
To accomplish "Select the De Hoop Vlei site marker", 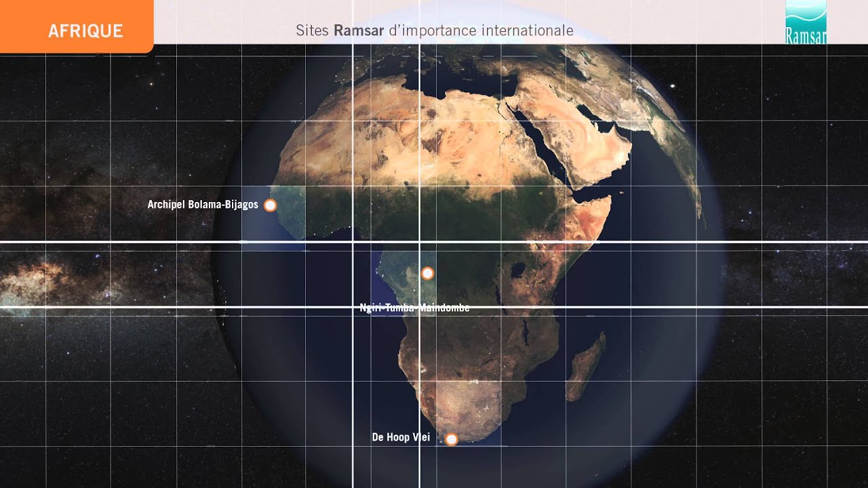I will click(451, 439).
